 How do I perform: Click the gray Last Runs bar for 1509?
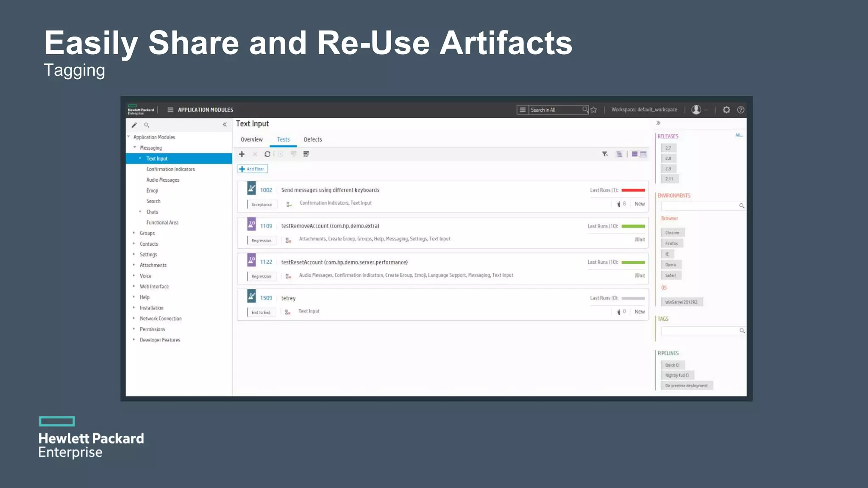pos(633,298)
